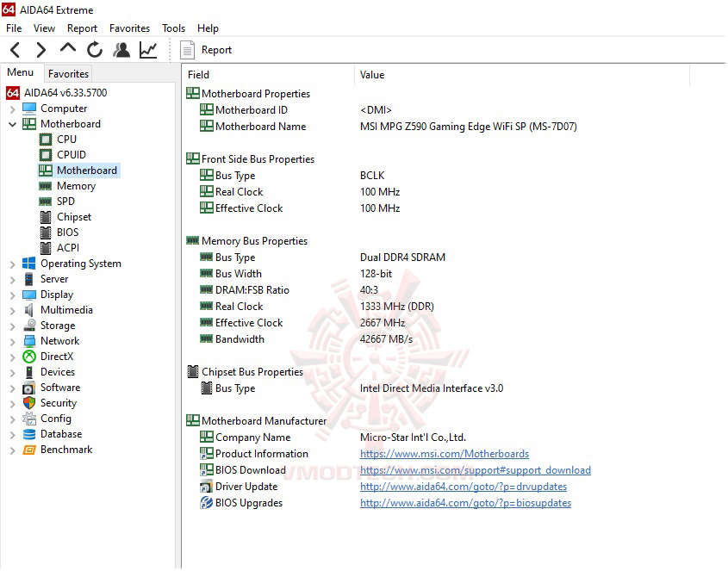The height and width of the screenshot is (571, 728).
Task: Click the Software icon in tree
Action: coord(29,388)
